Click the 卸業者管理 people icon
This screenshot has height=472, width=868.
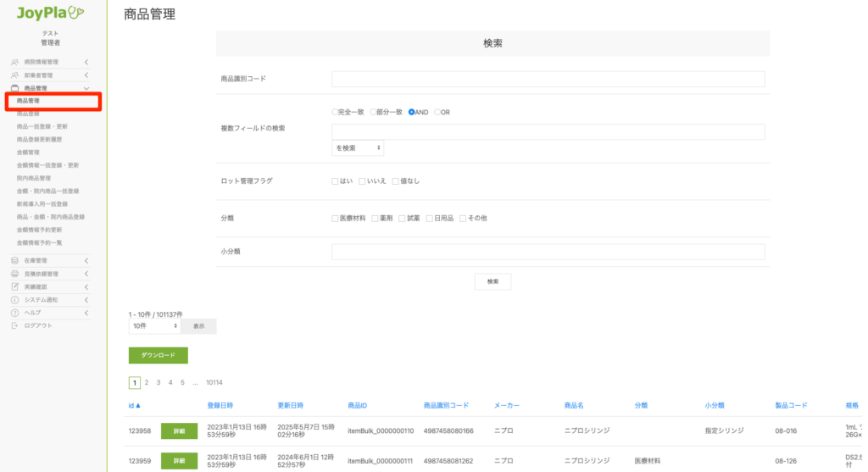15,75
